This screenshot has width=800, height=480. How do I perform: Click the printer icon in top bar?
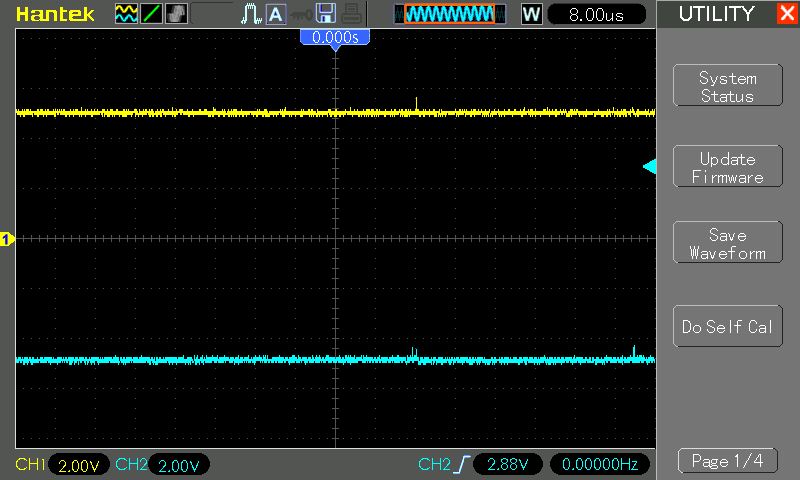pyautogui.click(x=350, y=14)
